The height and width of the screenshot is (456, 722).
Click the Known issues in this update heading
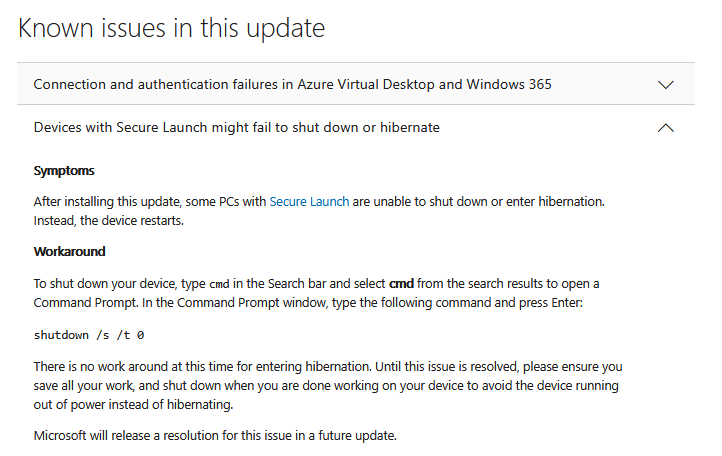(x=172, y=28)
